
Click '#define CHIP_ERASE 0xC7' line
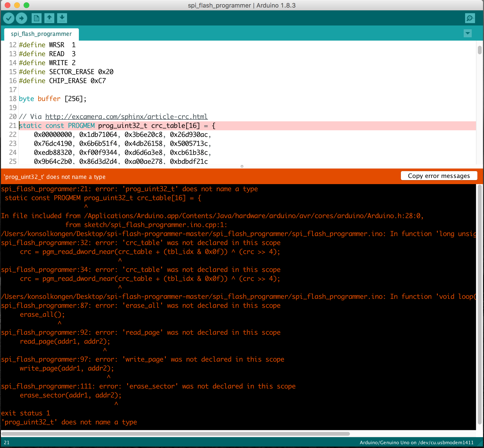tap(62, 81)
